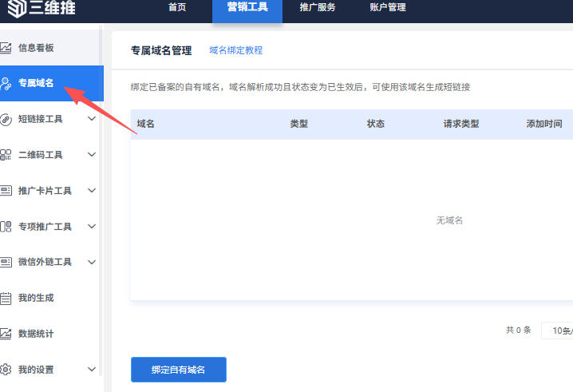Click the 二维码工具 QR code icon
The height and width of the screenshot is (392, 573).
pos(6,155)
